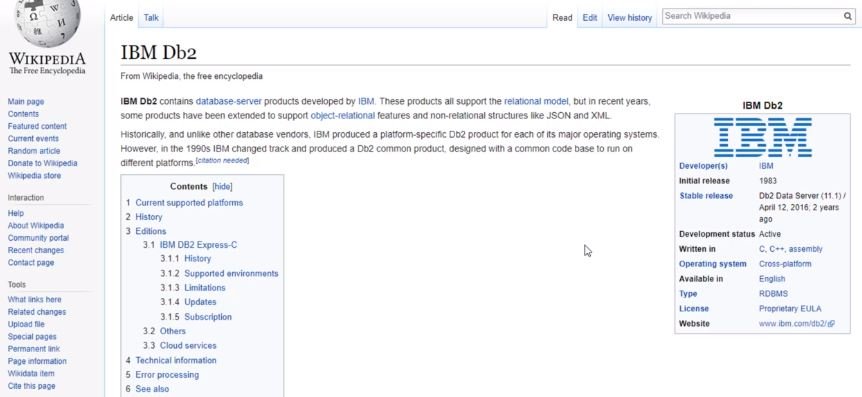Screen dimensions: 862x397
Task: Open Wikidata item link
Action: [31, 373]
